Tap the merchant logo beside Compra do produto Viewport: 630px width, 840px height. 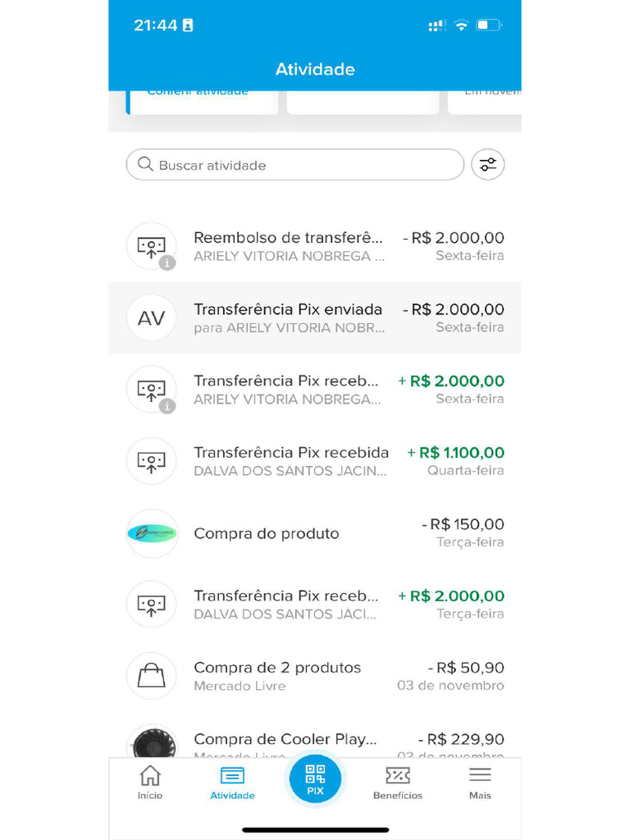tap(152, 533)
